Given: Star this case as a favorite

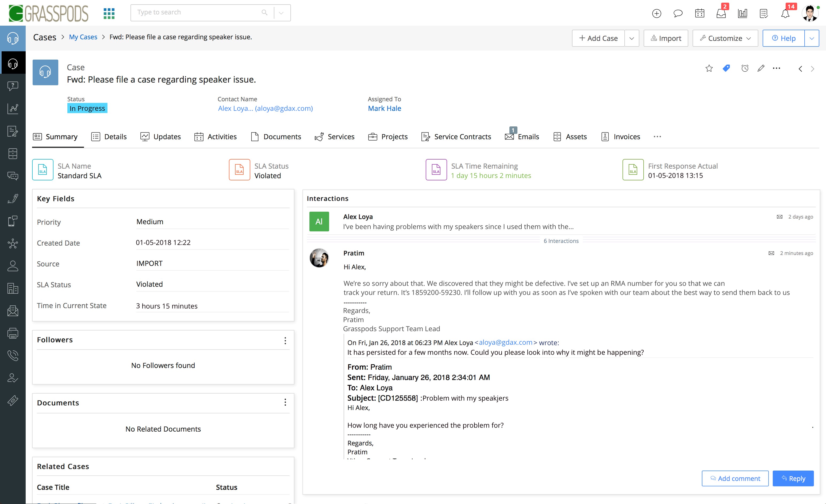Looking at the screenshot, I should click(709, 68).
